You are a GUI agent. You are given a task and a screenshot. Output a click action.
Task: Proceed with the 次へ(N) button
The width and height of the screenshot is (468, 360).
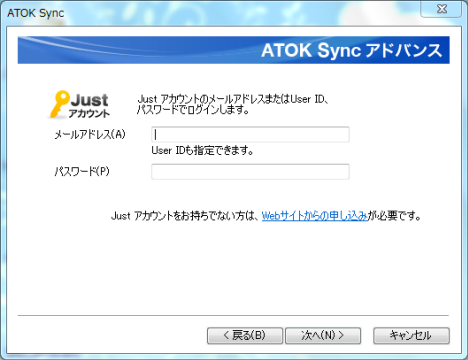tap(323, 335)
